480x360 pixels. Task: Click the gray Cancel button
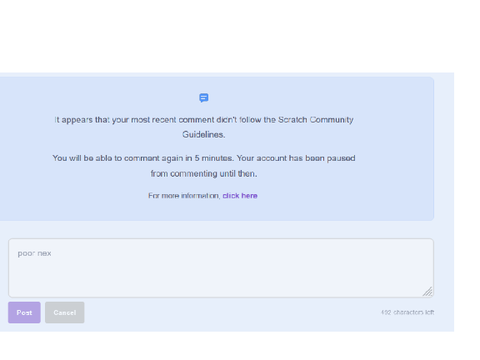coord(65,312)
